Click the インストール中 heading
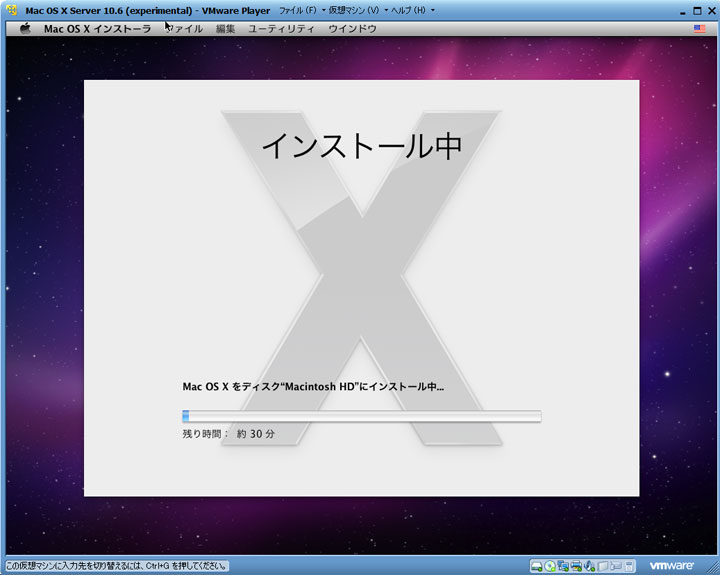Screen dimensions: 720x575 pyautogui.click(x=361, y=146)
